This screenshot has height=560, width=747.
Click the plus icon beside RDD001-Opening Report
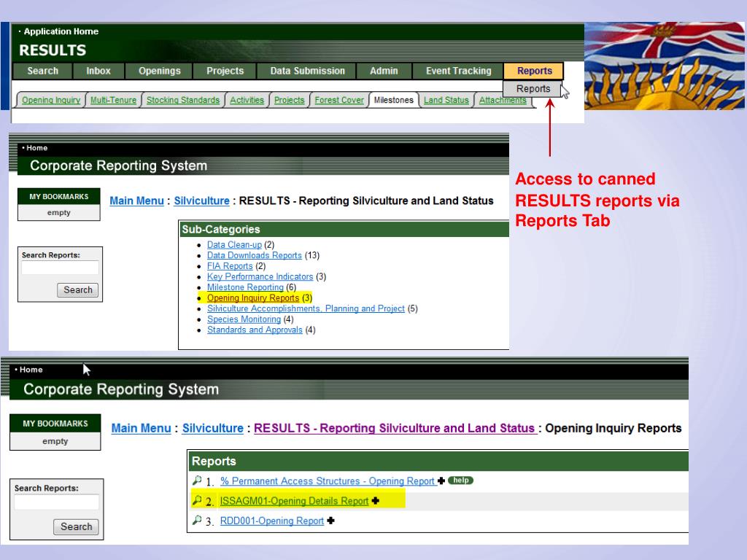[330, 521]
